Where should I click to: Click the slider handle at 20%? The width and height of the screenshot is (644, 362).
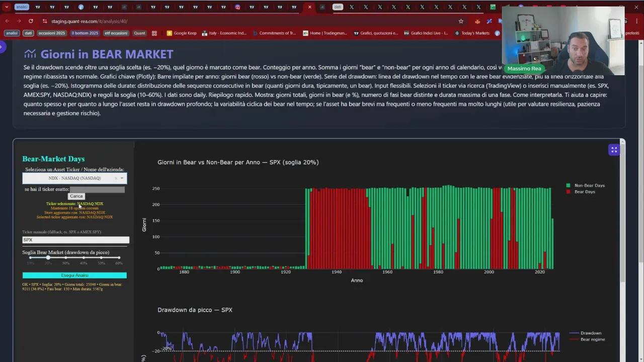point(48,258)
